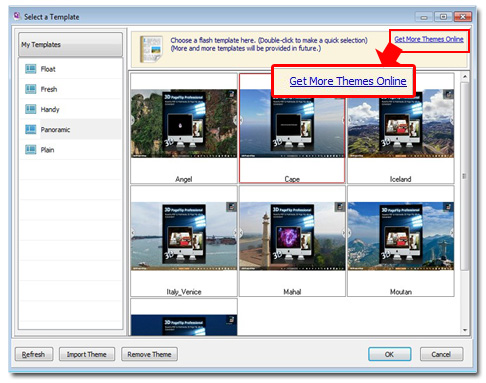486x383 pixels.
Task: Click the Refresh button
Action: pos(34,354)
